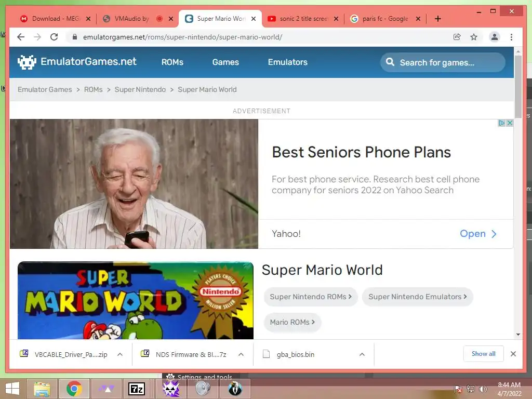Click the taskbar clock showing 8:44 AM
532x399 pixels.
tap(509, 389)
